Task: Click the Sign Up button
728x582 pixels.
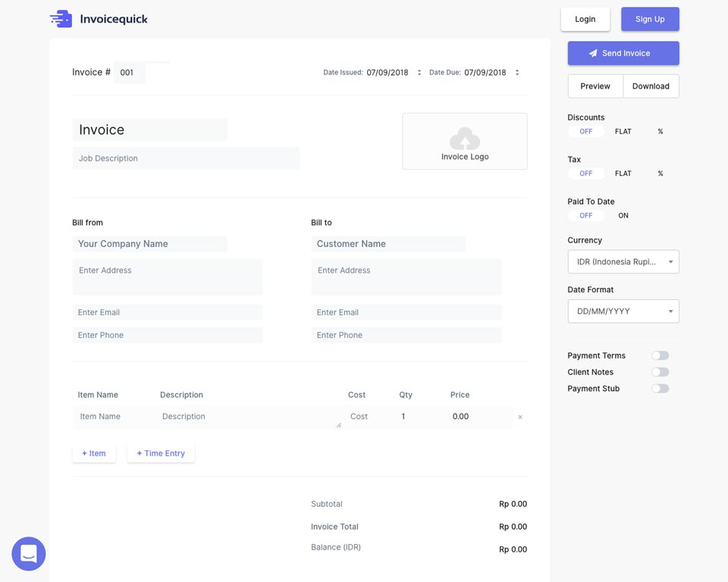Action: pos(650,19)
